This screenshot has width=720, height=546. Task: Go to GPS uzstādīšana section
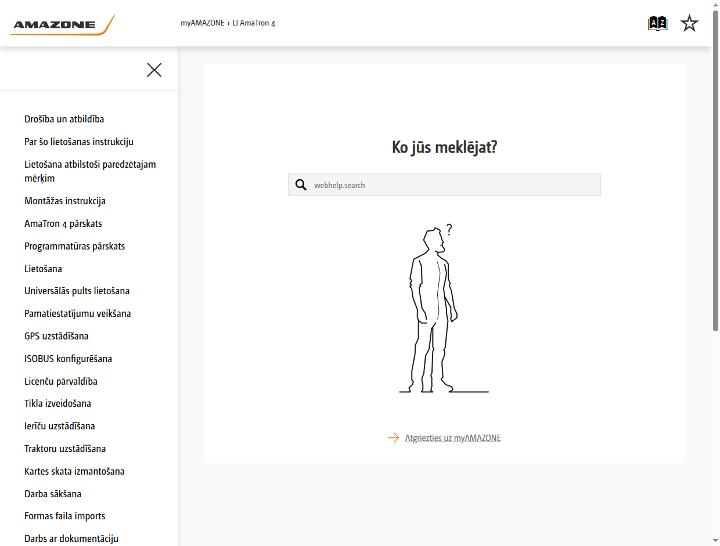(56, 336)
